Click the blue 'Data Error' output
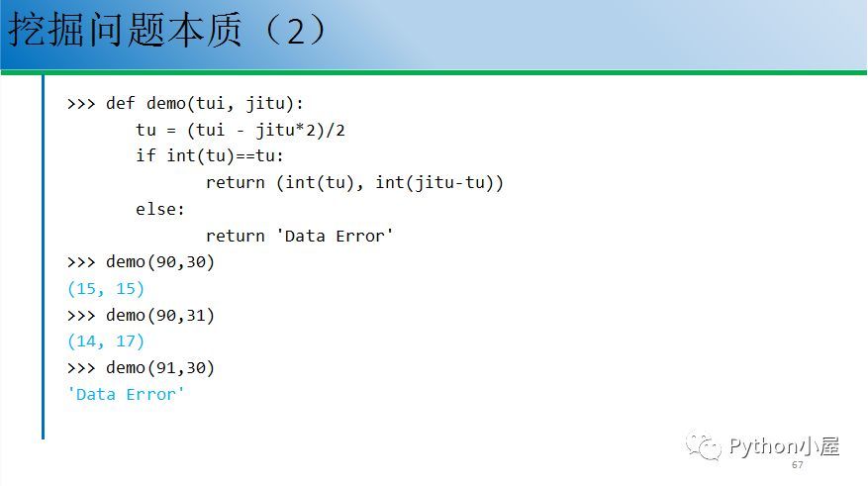The height and width of the screenshot is (486, 868). 126,394
